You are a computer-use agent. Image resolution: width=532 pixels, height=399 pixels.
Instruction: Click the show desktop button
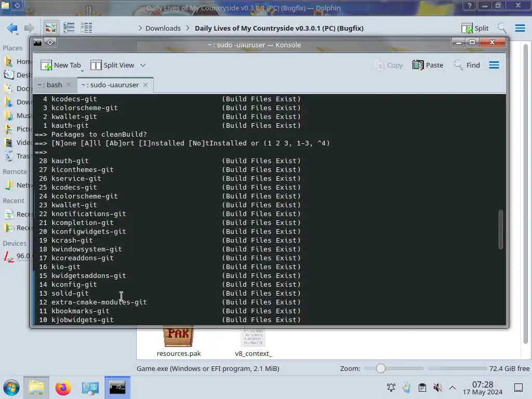pyautogui.click(x=518, y=388)
